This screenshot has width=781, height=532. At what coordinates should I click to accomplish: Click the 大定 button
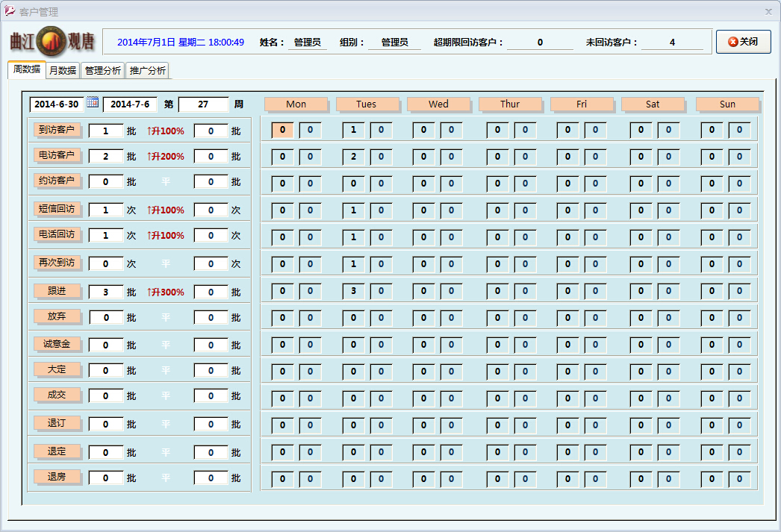click(x=57, y=369)
